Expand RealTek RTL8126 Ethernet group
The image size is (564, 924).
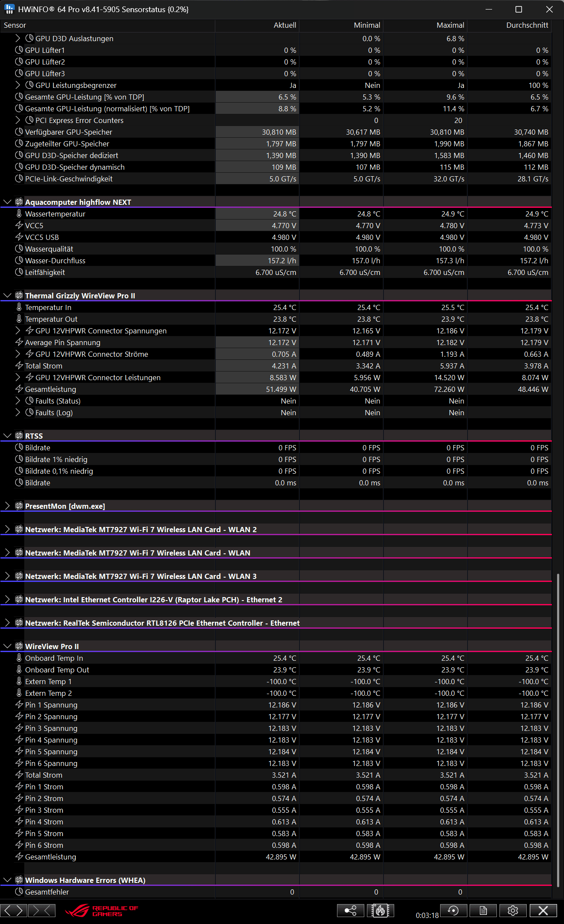coord(7,623)
